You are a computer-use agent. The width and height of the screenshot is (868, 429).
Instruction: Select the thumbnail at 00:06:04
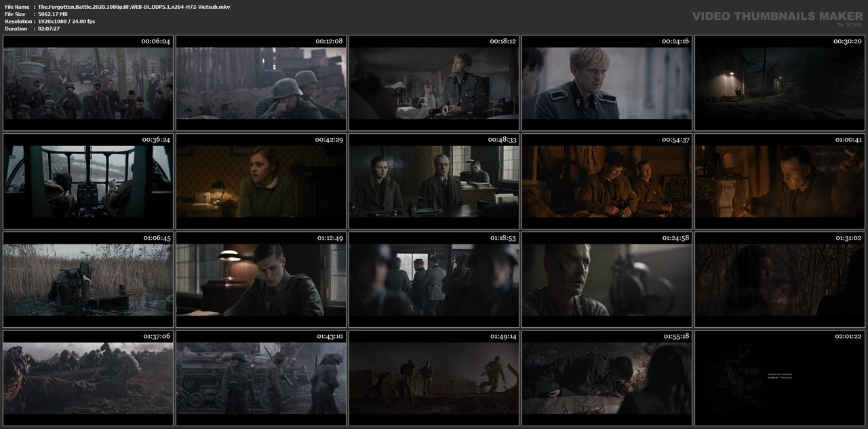pos(88,83)
